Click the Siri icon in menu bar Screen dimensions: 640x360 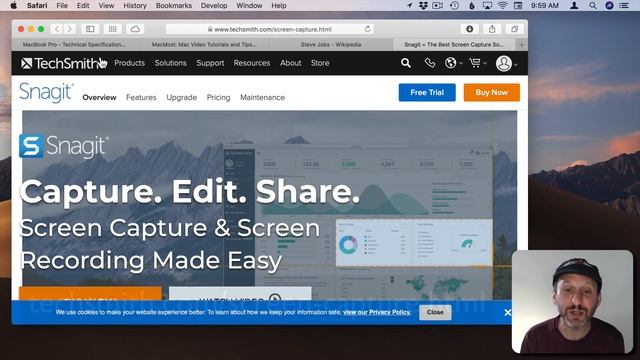tap(609, 5)
